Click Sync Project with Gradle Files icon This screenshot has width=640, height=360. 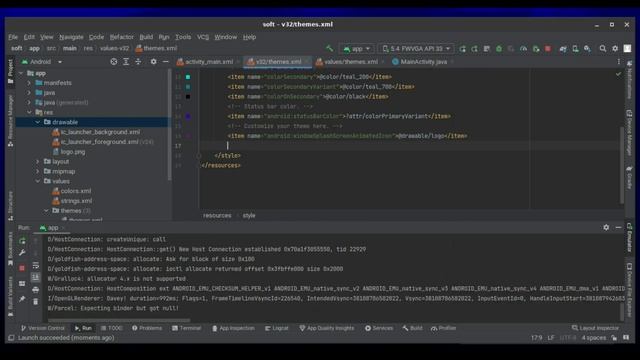(563, 49)
